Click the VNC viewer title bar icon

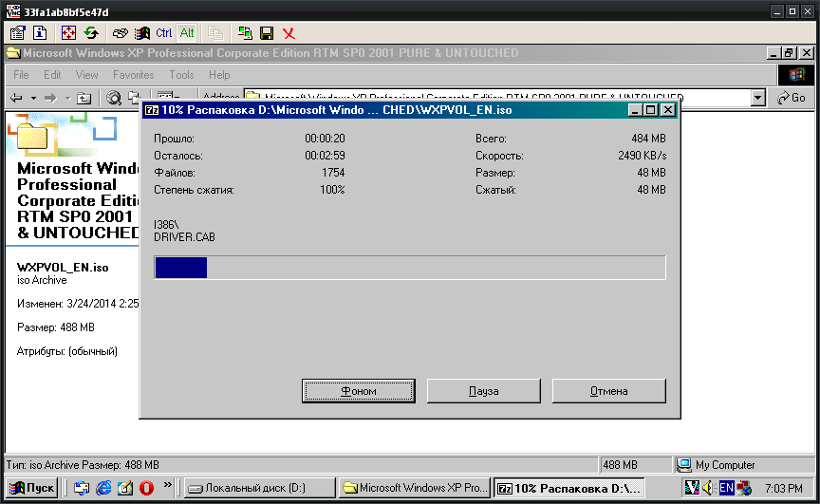13,11
